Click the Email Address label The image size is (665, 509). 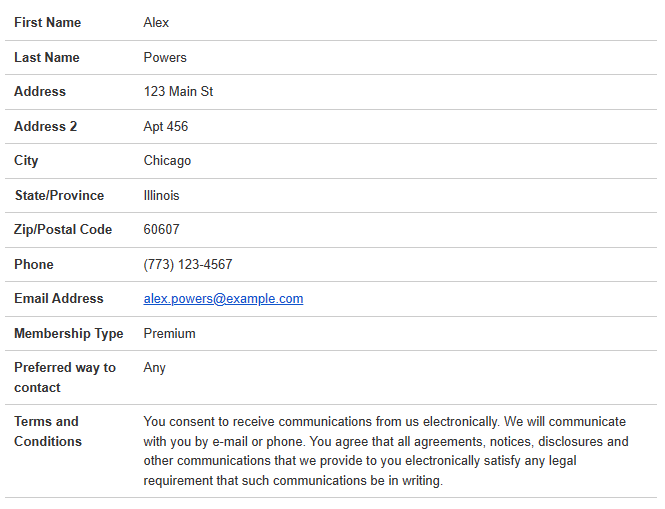click(58, 299)
